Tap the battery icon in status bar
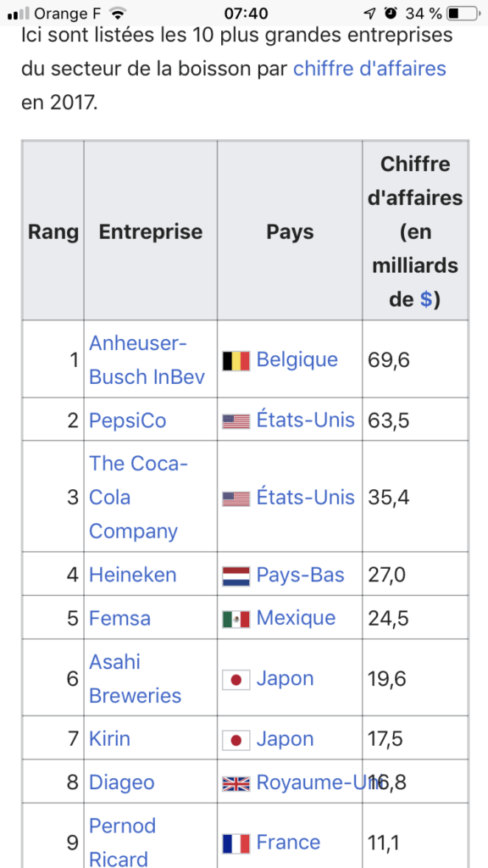The width and height of the screenshot is (488, 868). (x=463, y=14)
